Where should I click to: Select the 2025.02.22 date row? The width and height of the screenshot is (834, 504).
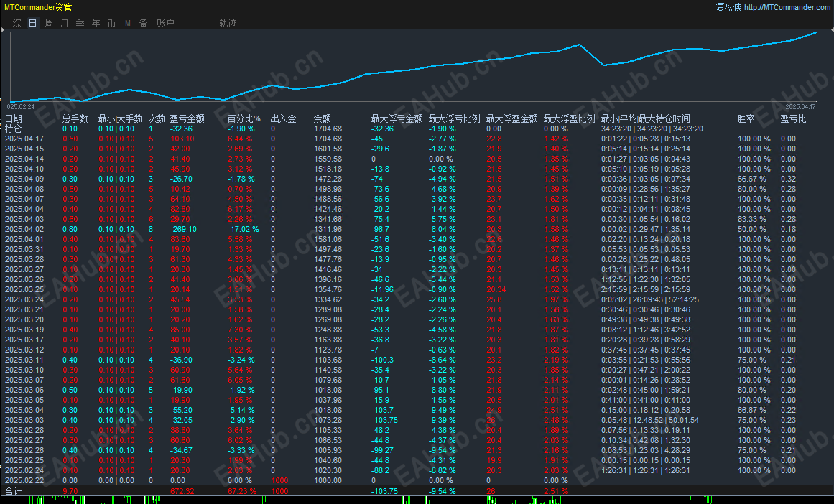[x=24, y=480]
